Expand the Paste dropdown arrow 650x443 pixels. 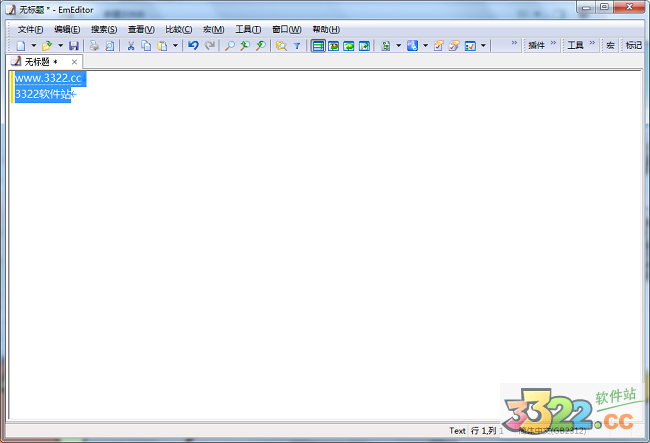pos(175,46)
